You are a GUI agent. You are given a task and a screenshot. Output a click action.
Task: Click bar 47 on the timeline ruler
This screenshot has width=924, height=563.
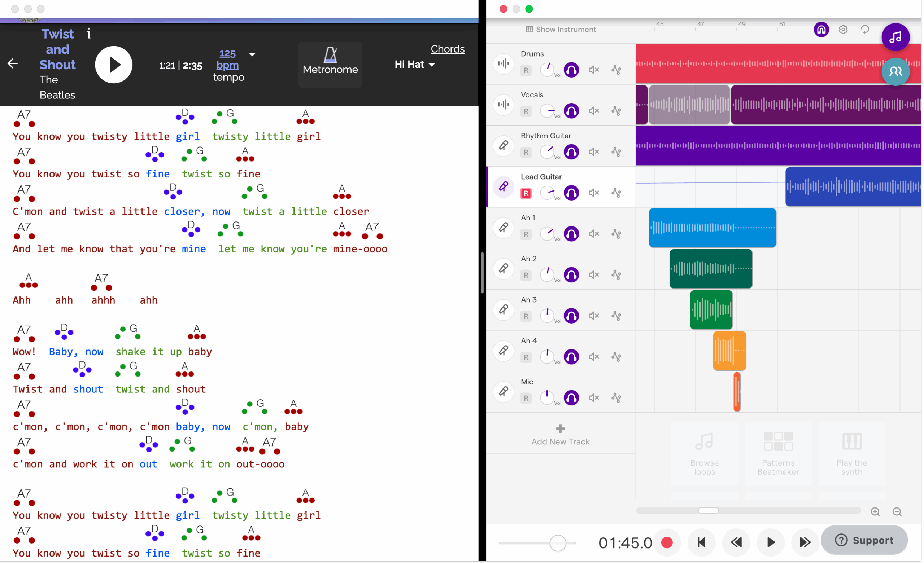tap(701, 25)
